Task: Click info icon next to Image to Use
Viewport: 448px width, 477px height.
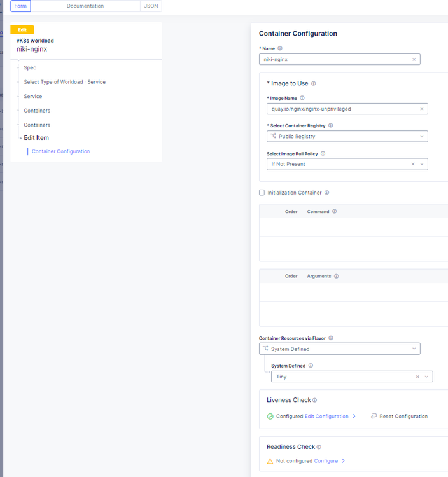Action: point(313,83)
